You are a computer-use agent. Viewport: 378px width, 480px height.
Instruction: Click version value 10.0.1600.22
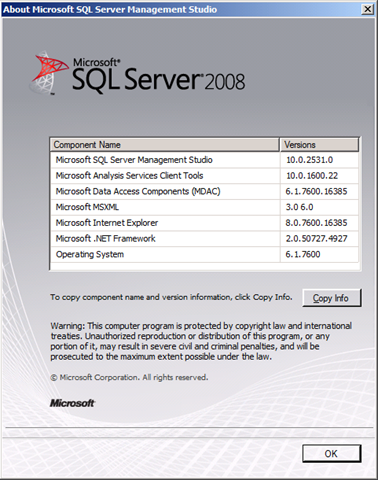pos(312,176)
